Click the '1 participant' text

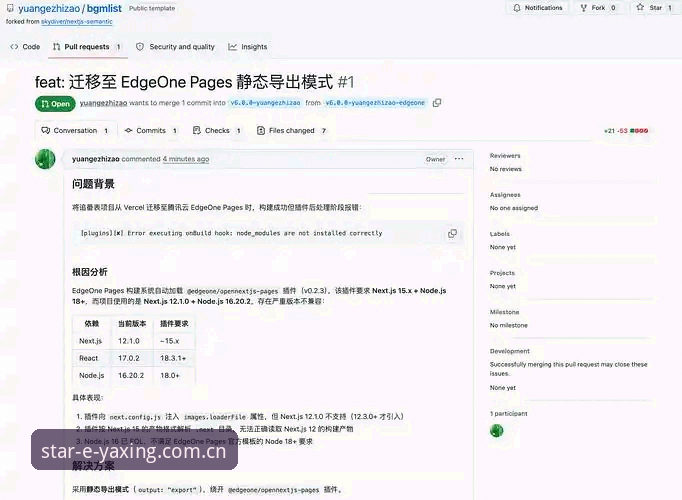508,413
